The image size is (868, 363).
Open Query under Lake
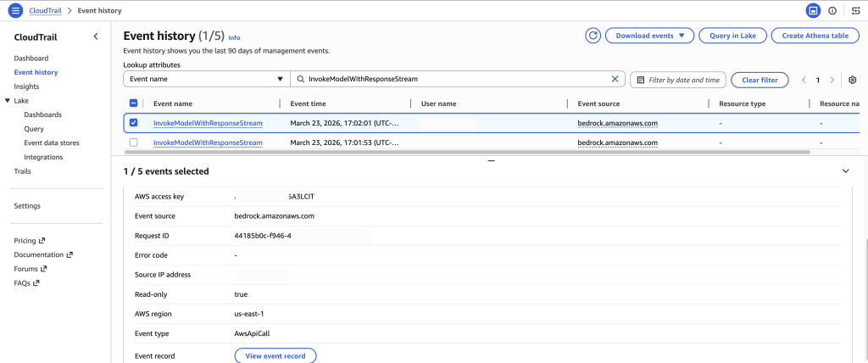[x=34, y=129]
